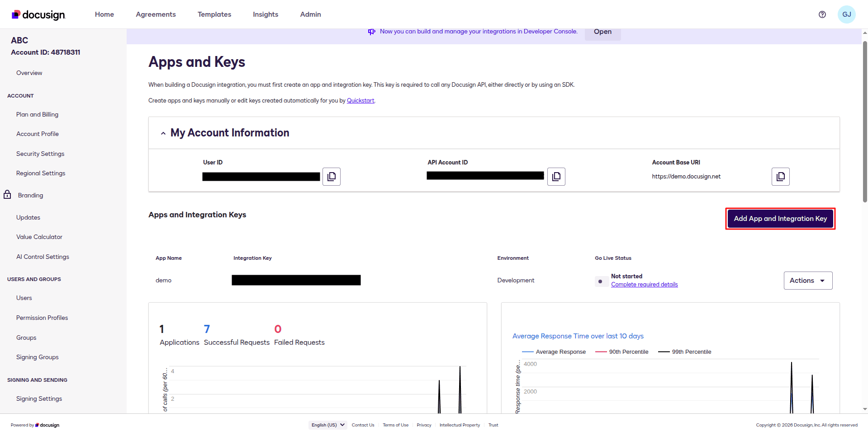Go to the Home tab
868x436 pixels.
click(104, 14)
